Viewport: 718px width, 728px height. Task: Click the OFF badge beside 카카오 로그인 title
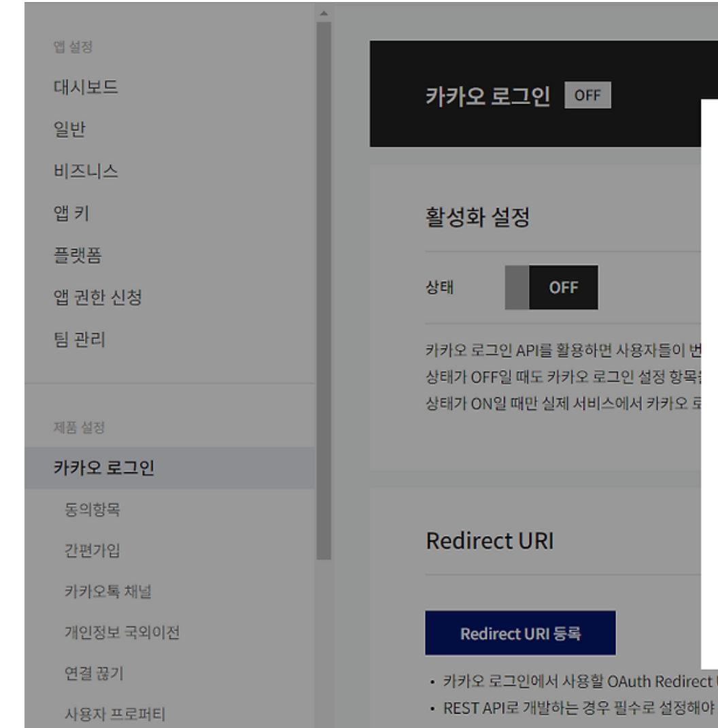tap(587, 95)
